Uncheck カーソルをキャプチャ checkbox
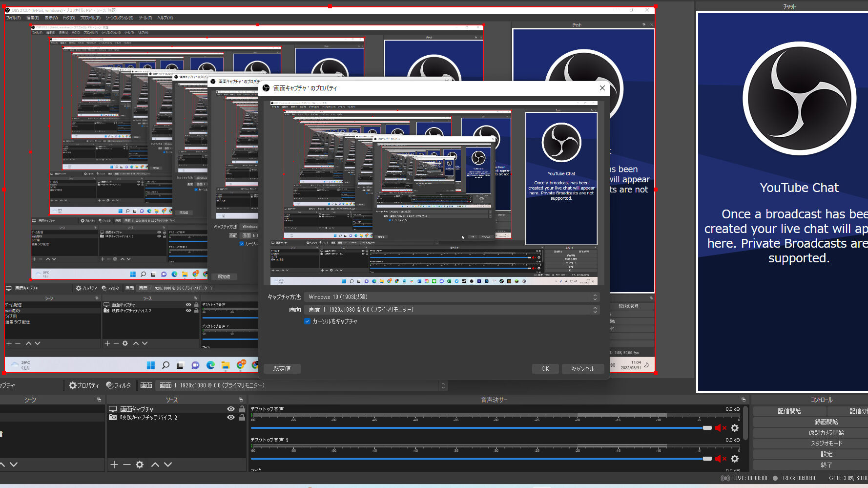 [307, 321]
